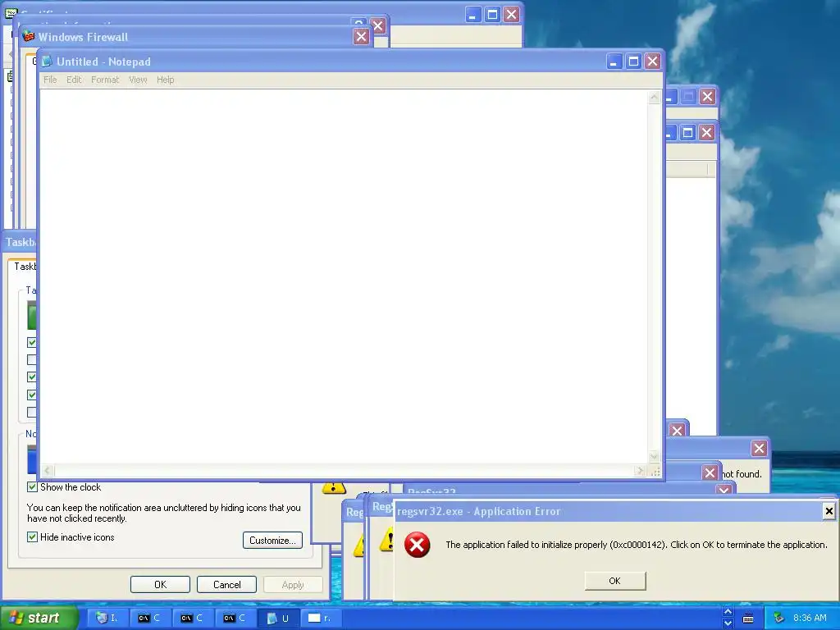840x630 pixels.
Task: Open the Edit menu in Notepad
Action: tap(74, 80)
